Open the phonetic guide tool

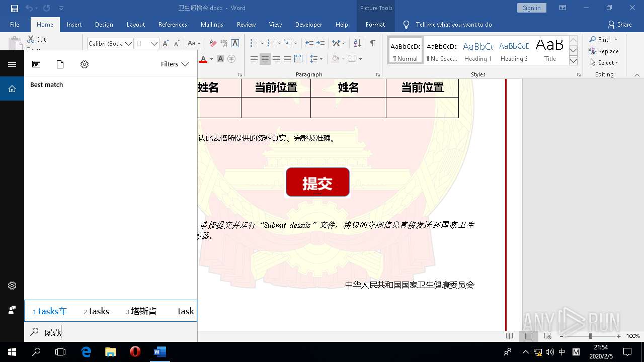pyautogui.click(x=224, y=44)
